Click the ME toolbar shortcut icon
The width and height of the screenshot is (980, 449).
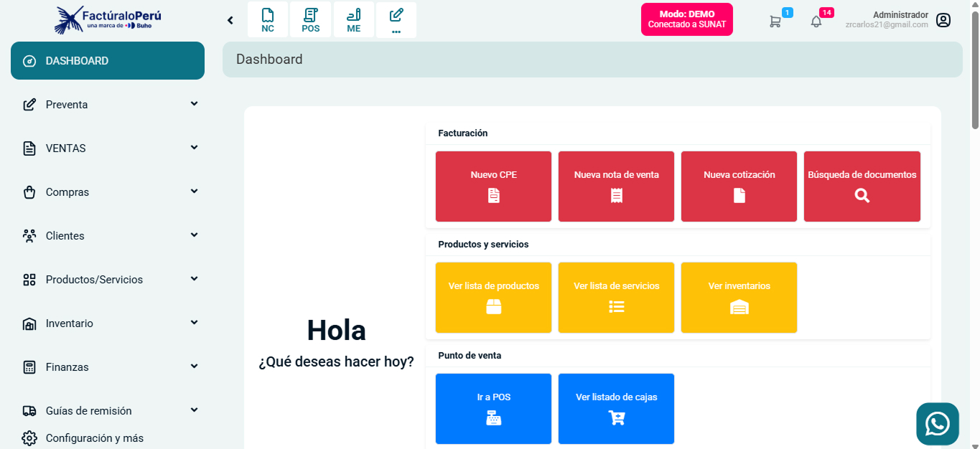coord(353,19)
